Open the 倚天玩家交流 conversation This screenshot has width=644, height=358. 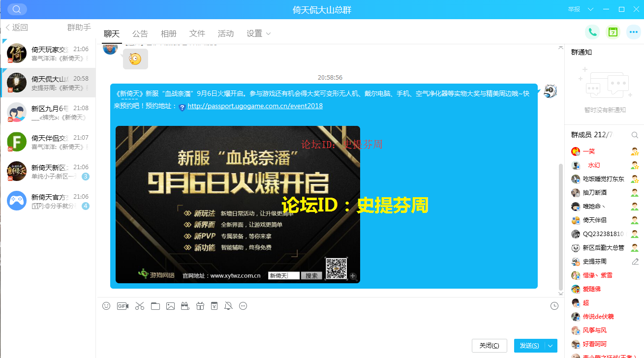[x=48, y=53]
